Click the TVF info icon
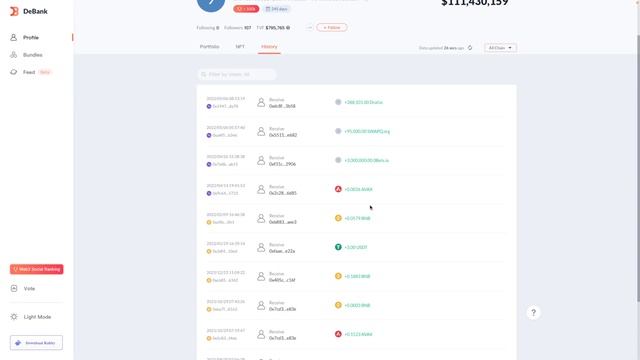The image size is (640, 360). click(x=288, y=28)
